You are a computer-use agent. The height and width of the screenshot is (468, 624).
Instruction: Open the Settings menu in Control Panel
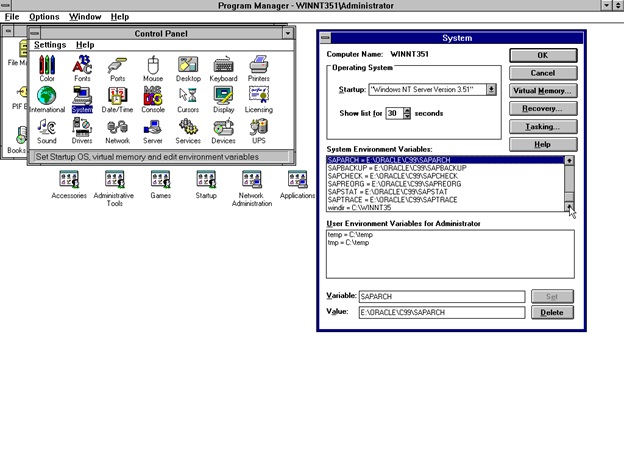click(x=50, y=45)
